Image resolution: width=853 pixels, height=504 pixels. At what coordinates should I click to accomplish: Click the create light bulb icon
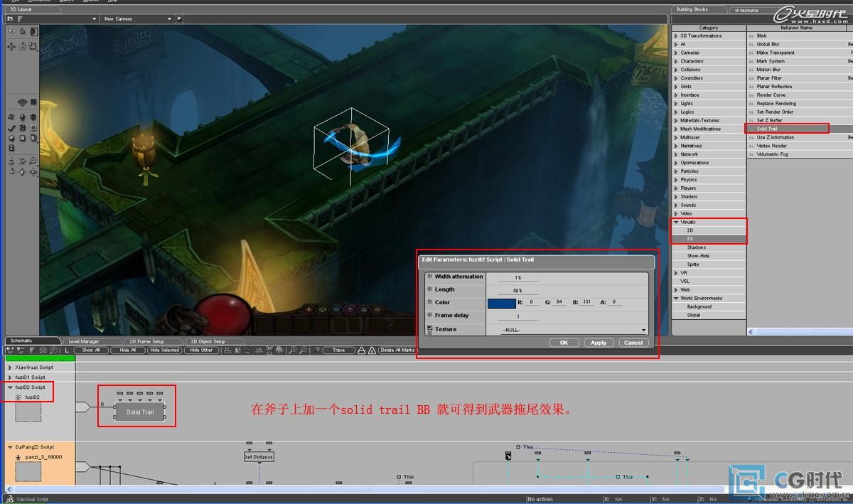coord(22,117)
